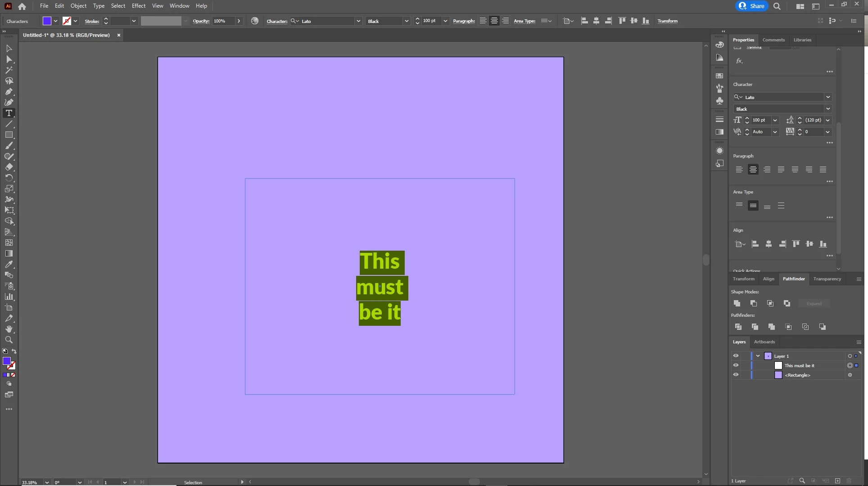Toggle Layer 1 visibility eye
The width and height of the screenshot is (868, 486).
[736, 356]
